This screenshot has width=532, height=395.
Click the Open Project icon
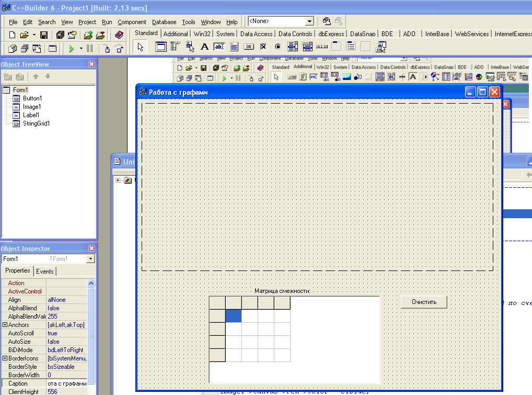coord(72,35)
